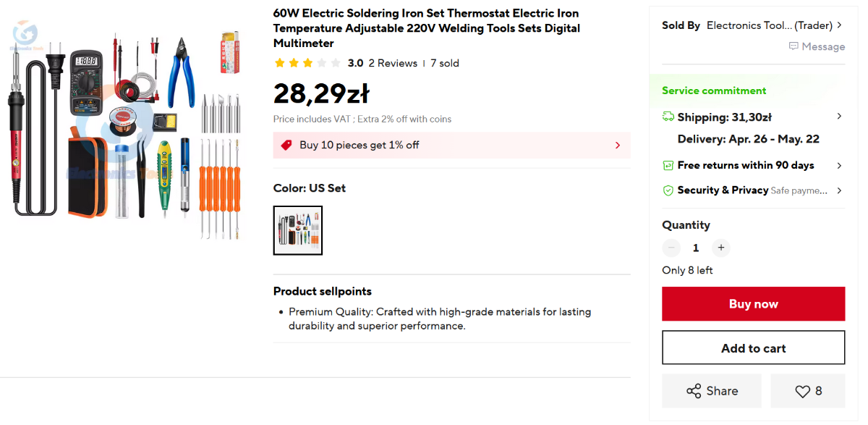Click the share network icon
868x425 pixels.
[x=694, y=391]
